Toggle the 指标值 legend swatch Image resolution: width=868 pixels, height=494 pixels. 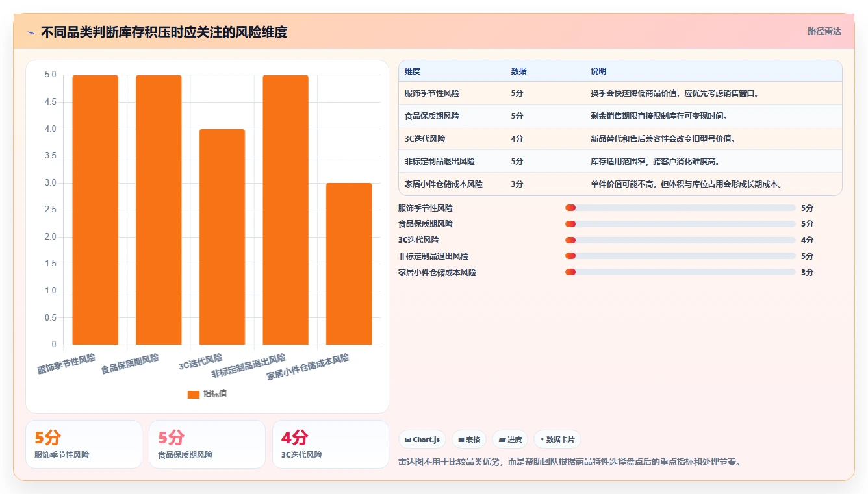193,394
